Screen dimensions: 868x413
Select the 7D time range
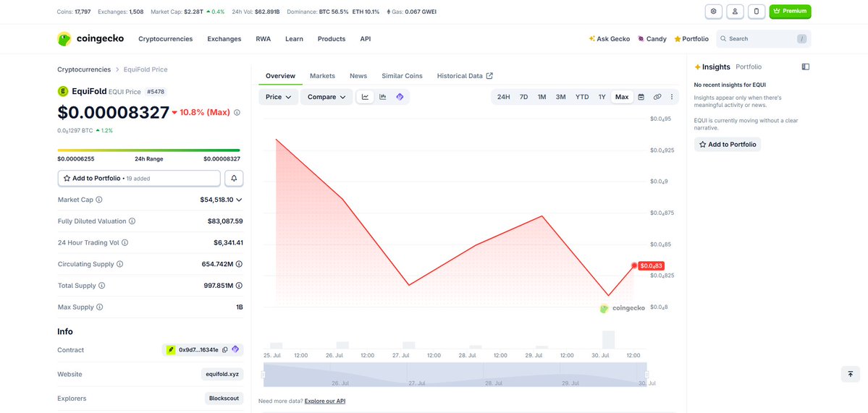click(523, 97)
